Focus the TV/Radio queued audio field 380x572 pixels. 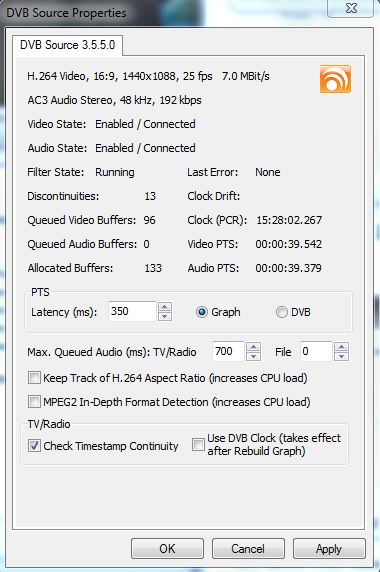pos(228,351)
